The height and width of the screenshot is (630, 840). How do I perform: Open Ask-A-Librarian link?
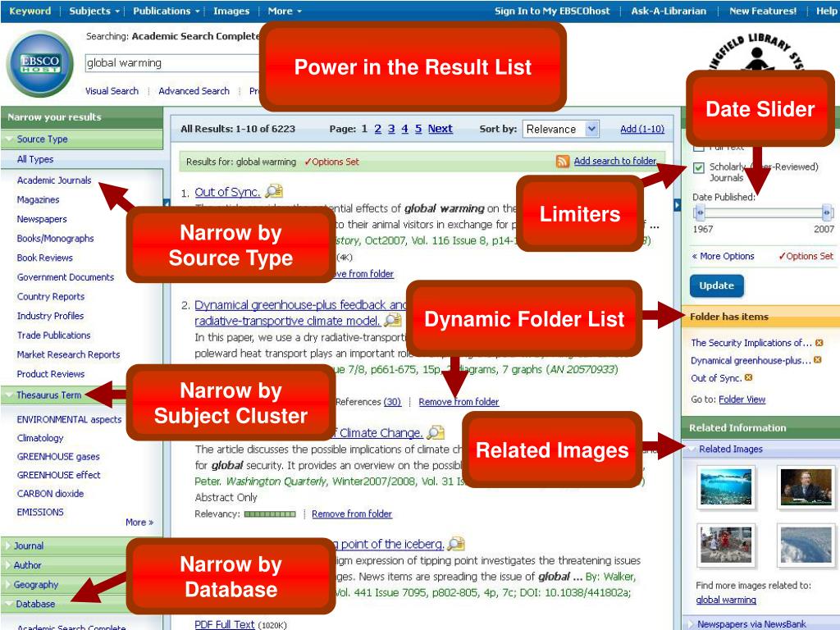coord(669,11)
